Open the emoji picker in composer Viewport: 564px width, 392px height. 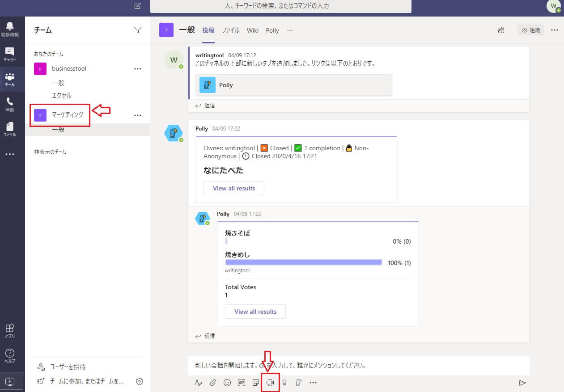tap(227, 383)
